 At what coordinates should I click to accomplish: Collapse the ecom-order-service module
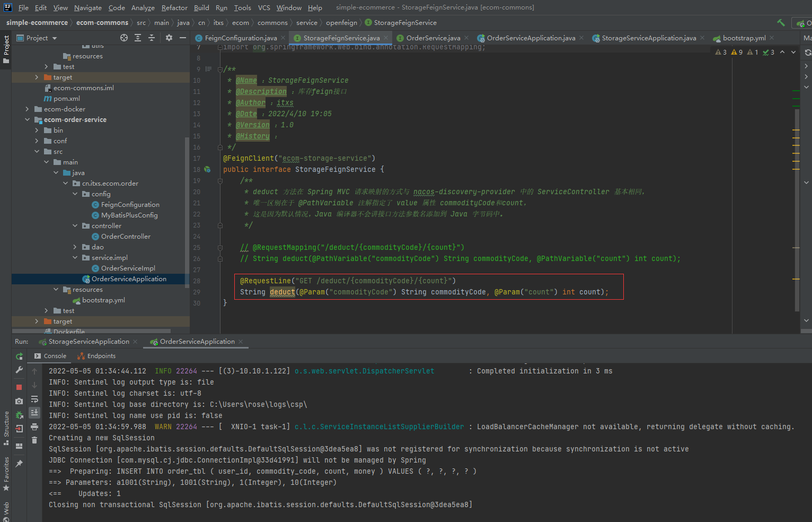tap(27, 120)
